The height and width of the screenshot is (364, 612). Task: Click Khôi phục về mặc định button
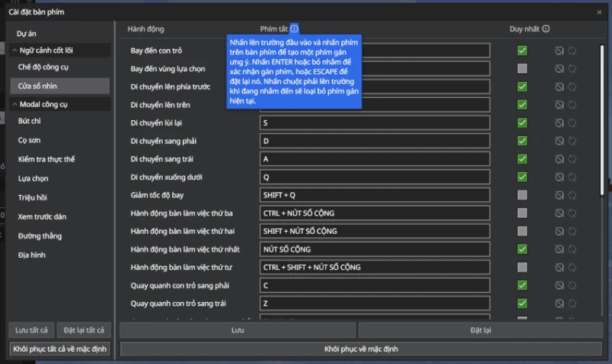pos(361,349)
